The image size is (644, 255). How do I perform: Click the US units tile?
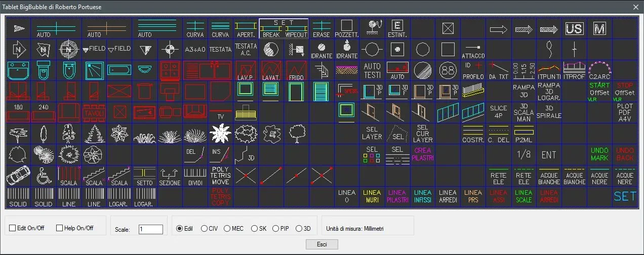[574, 28]
